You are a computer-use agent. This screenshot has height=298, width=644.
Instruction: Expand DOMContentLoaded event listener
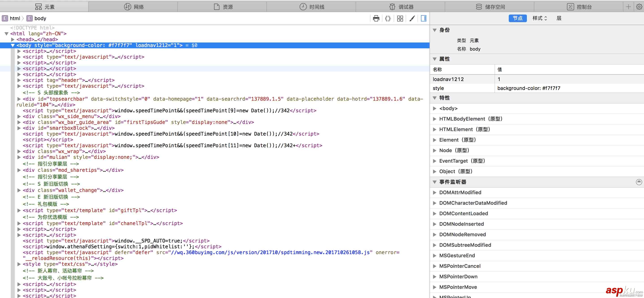(x=435, y=214)
